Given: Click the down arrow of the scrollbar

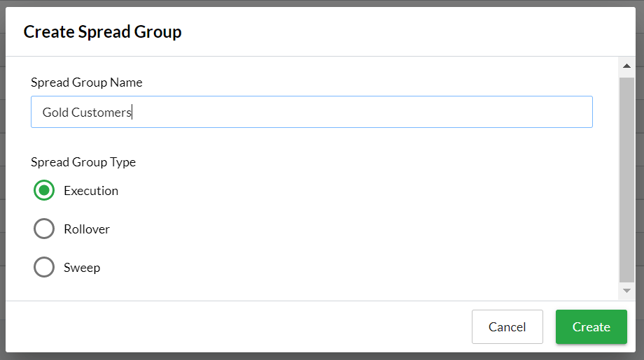Looking at the screenshot, I should point(626,290).
